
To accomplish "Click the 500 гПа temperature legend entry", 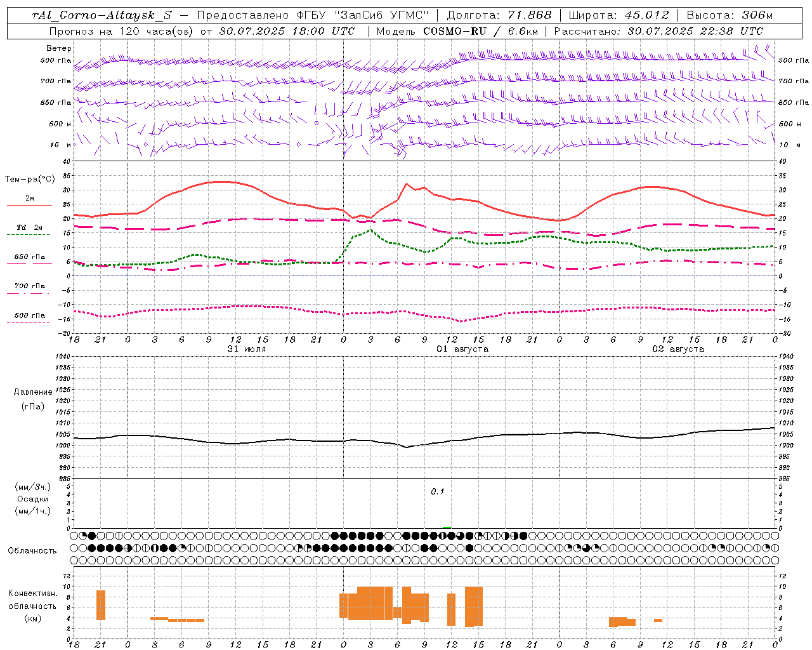I will click(29, 315).
